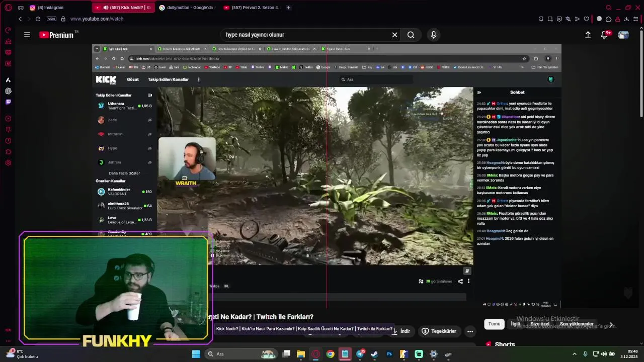Show hidden system tray icons
Screen dimensions: 644x362
coord(575,354)
